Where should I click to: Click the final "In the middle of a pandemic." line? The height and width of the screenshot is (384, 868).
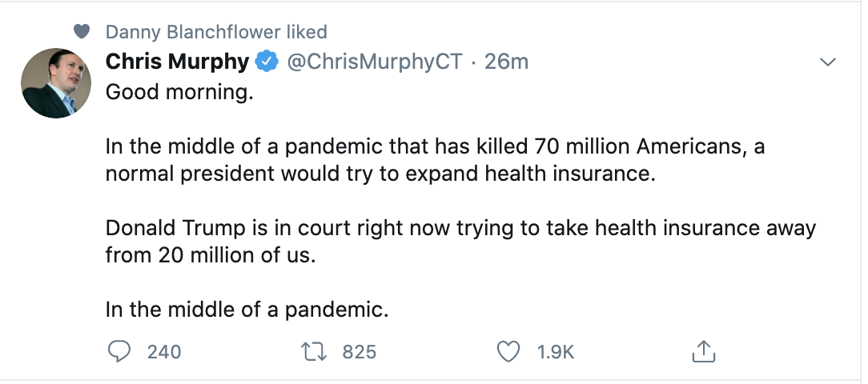pos(247,310)
